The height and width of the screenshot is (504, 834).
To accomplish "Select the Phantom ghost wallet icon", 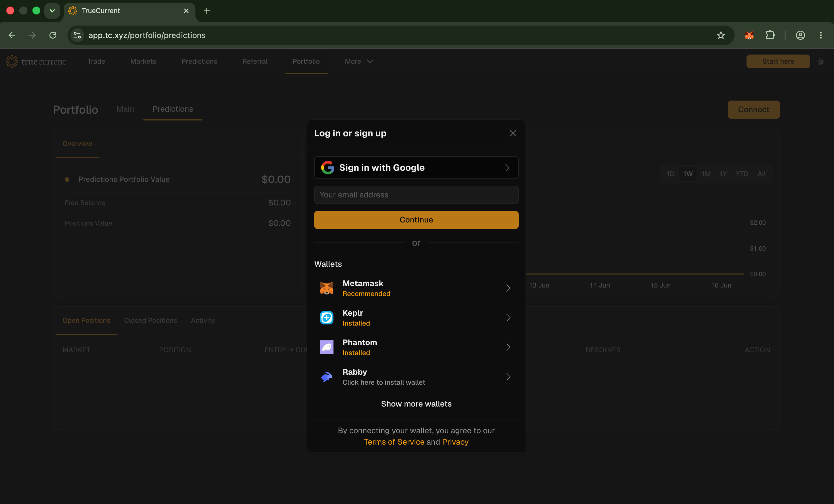I will [x=327, y=347].
